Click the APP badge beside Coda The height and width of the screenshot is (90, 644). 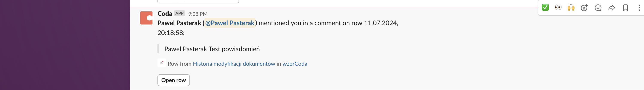[179, 13]
